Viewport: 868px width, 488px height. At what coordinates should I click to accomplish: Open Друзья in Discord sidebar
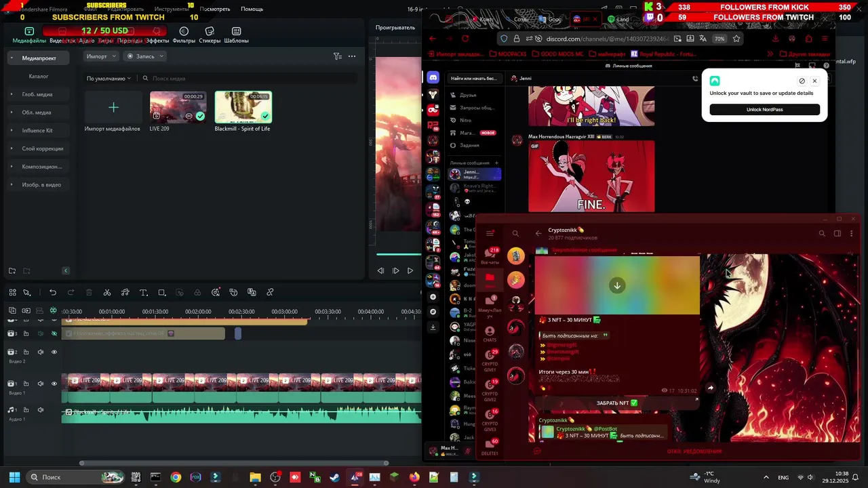pyautogui.click(x=468, y=96)
